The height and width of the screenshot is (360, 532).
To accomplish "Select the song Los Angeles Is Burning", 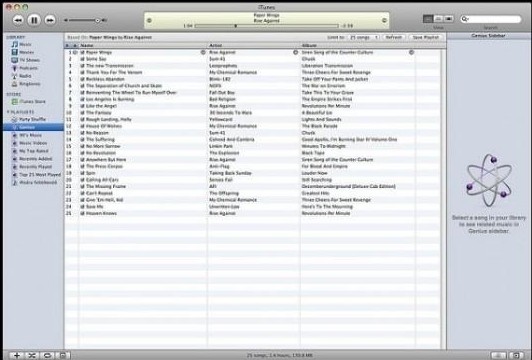I will click(x=110, y=99).
